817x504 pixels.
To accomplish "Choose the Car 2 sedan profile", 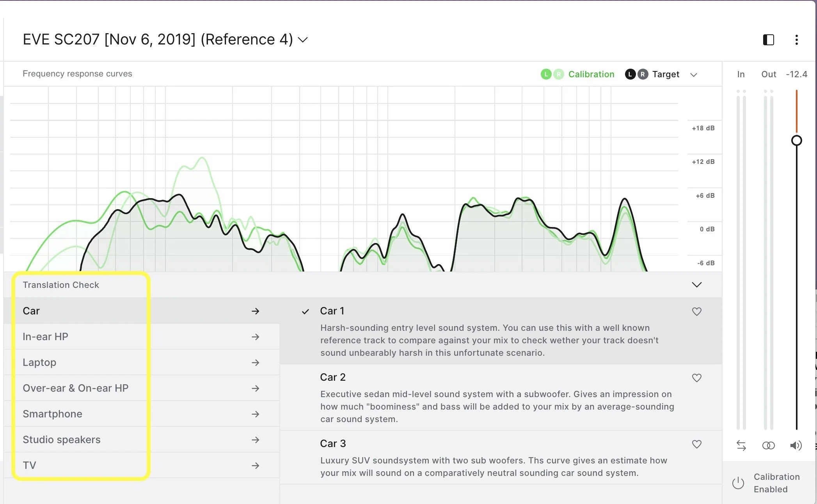I will pos(496,397).
